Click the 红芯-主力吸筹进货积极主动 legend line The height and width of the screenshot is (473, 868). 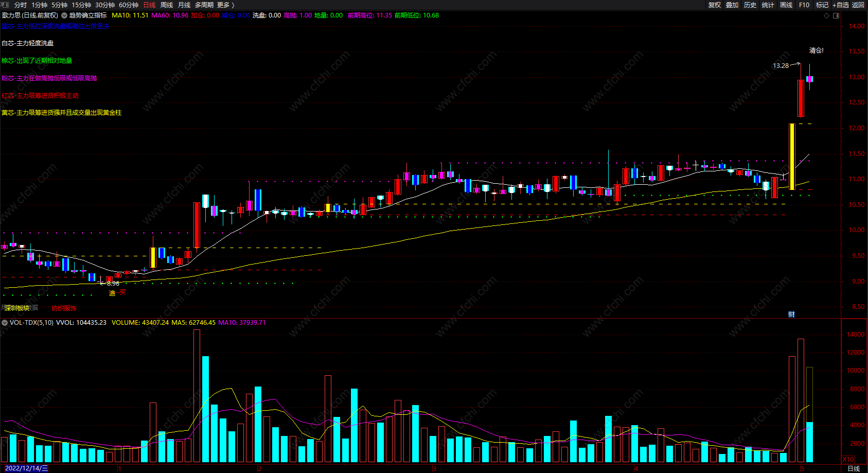40,96
